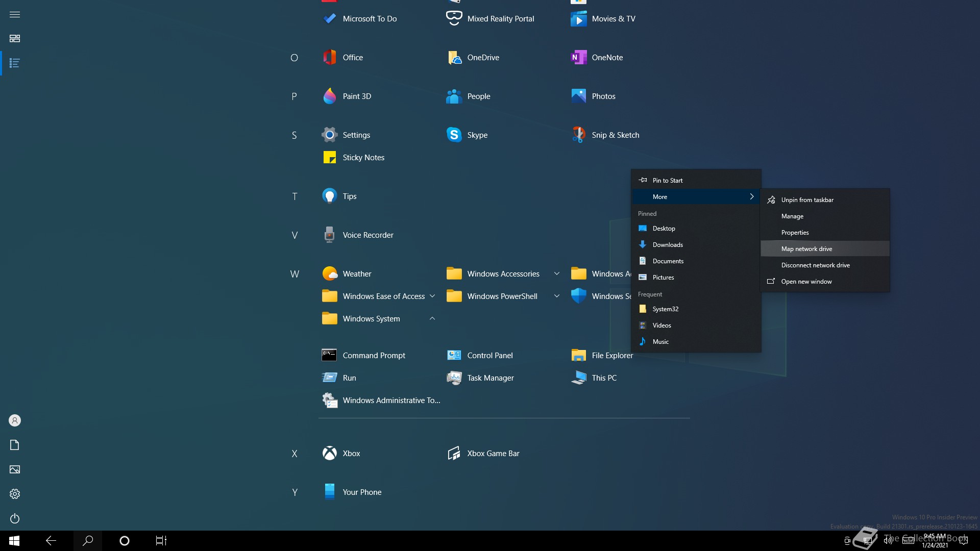Expand the Windows Accessories folder
This screenshot has height=551, width=980.
click(557, 274)
